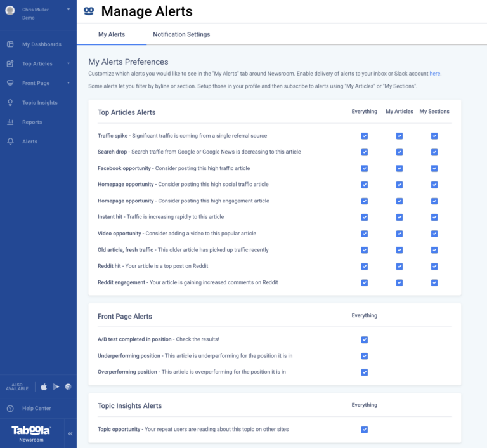Screen dimensions: 487x448
Task: Toggle Reddit engagement My Sections checkbox
Action: click(x=434, y=282)
